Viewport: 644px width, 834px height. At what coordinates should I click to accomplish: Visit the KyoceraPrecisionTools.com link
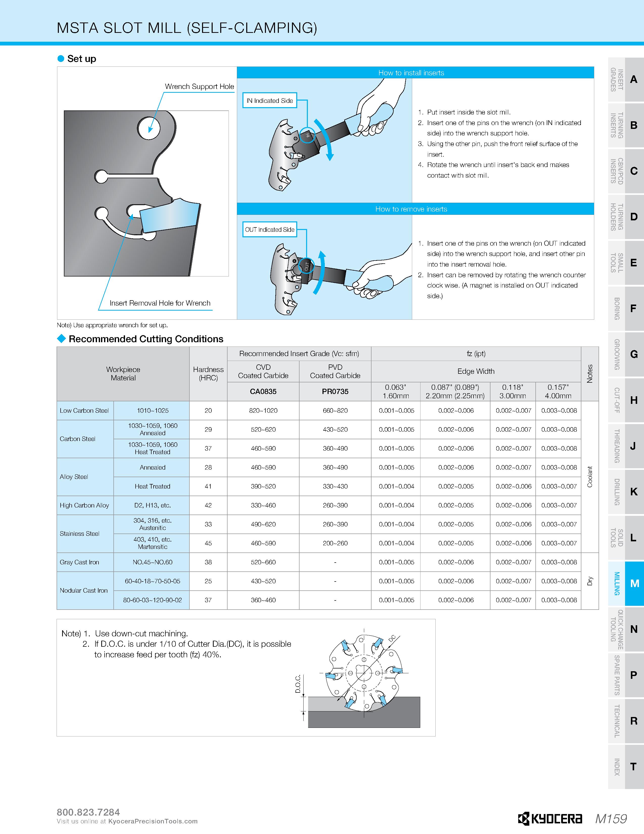click(x=153, y=821)
